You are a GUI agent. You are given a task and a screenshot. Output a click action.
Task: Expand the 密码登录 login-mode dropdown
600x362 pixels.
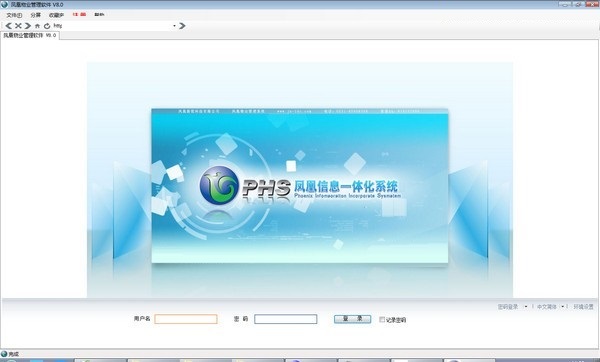pos(526,307)
